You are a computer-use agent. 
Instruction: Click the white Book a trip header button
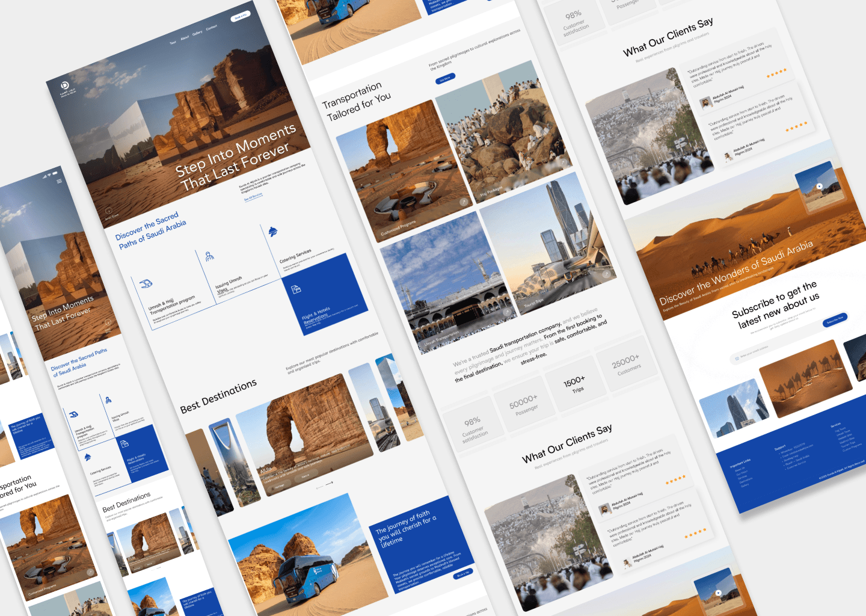pos(241,17)
